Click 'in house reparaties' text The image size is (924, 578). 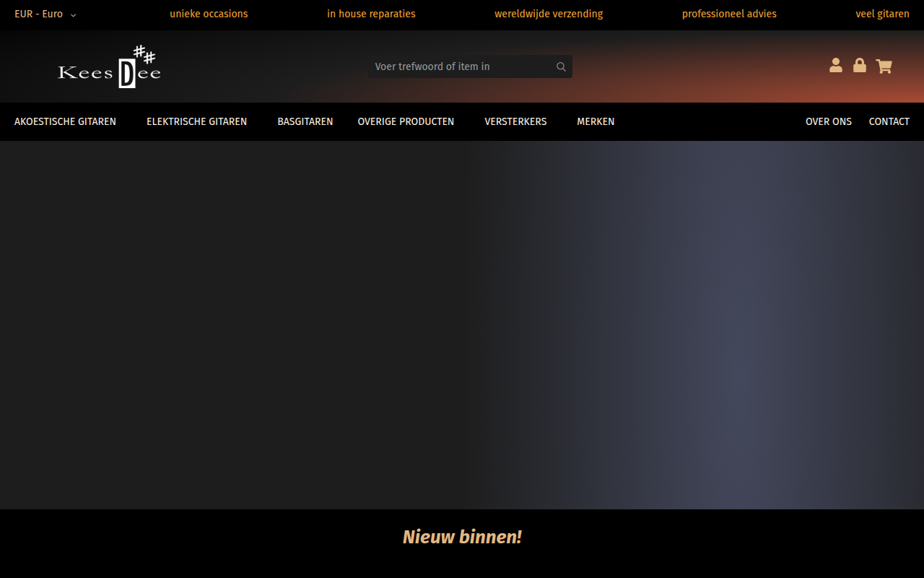tap(371, 14)
